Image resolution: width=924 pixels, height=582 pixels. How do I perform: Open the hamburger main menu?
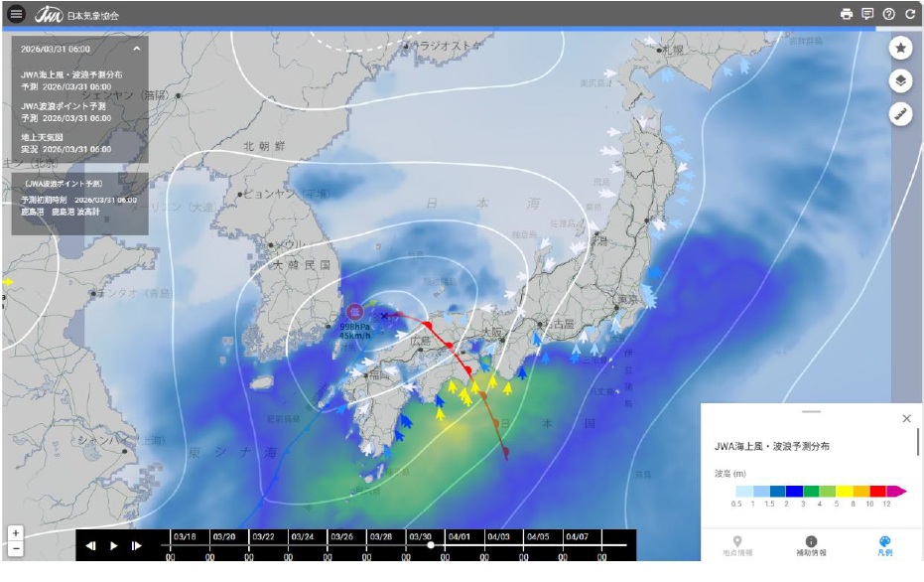click(x=16, y=14)
